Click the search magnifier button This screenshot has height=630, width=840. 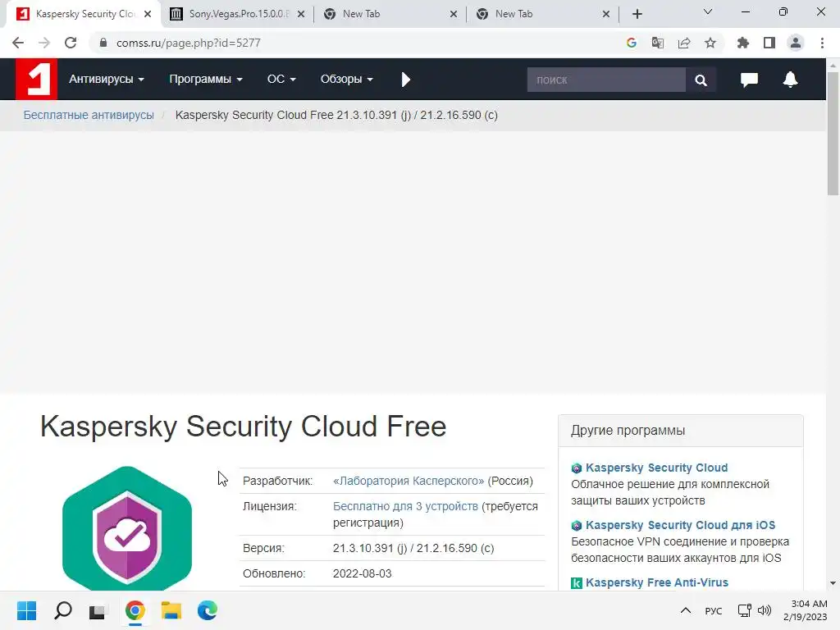tap(701, 80)
